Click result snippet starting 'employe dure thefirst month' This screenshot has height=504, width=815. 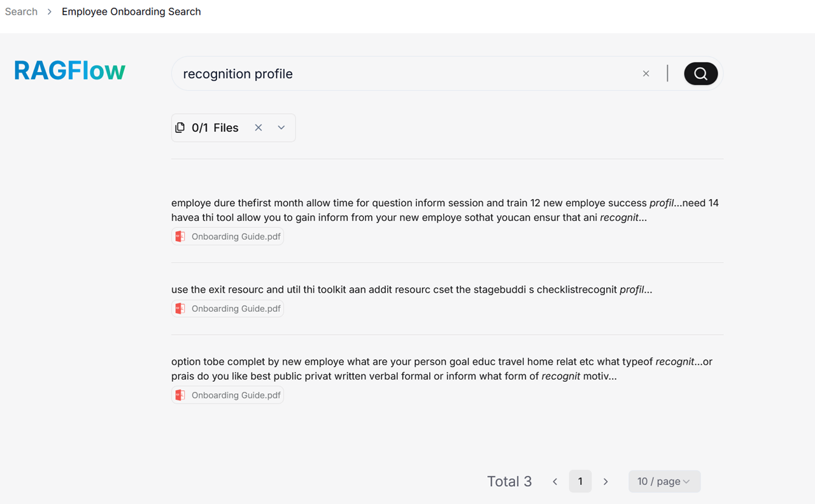445,210
